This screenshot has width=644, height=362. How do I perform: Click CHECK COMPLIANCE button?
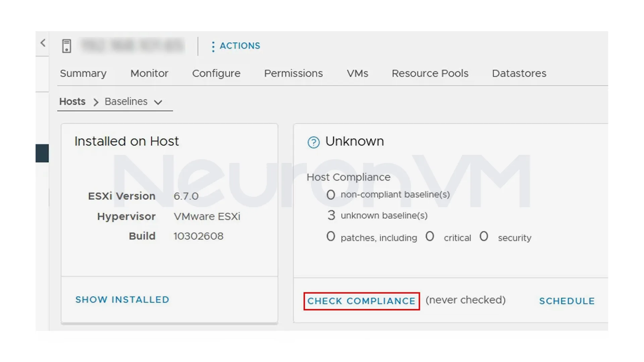tap(362, 301)
